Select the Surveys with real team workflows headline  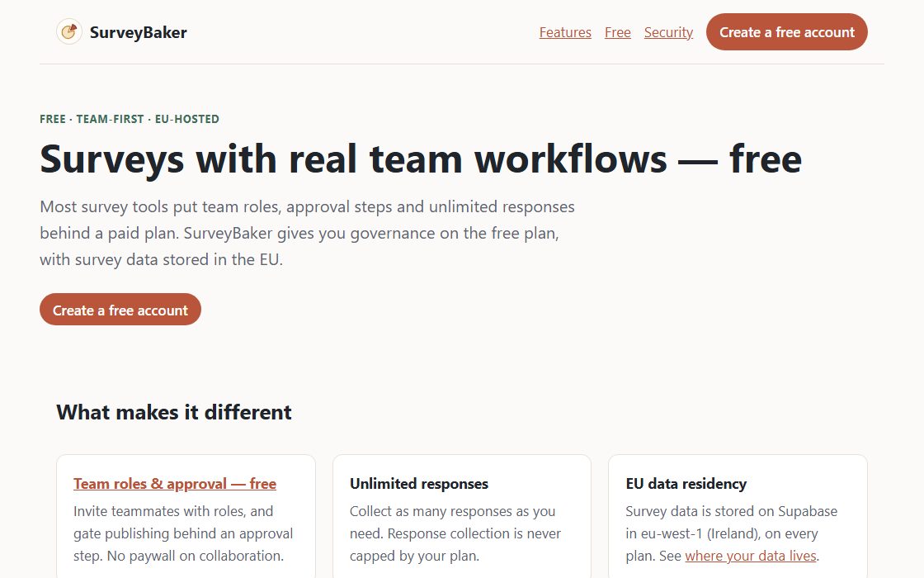(421, 159)
